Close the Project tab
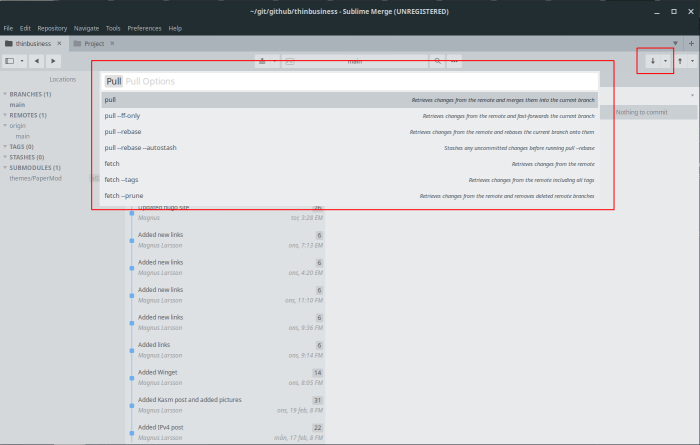 coord(112,43)
